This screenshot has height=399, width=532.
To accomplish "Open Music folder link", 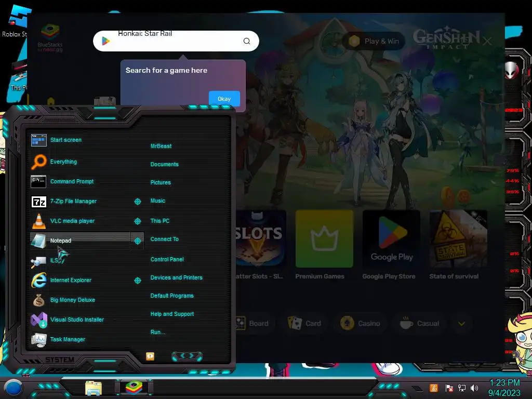I will 158,201.
